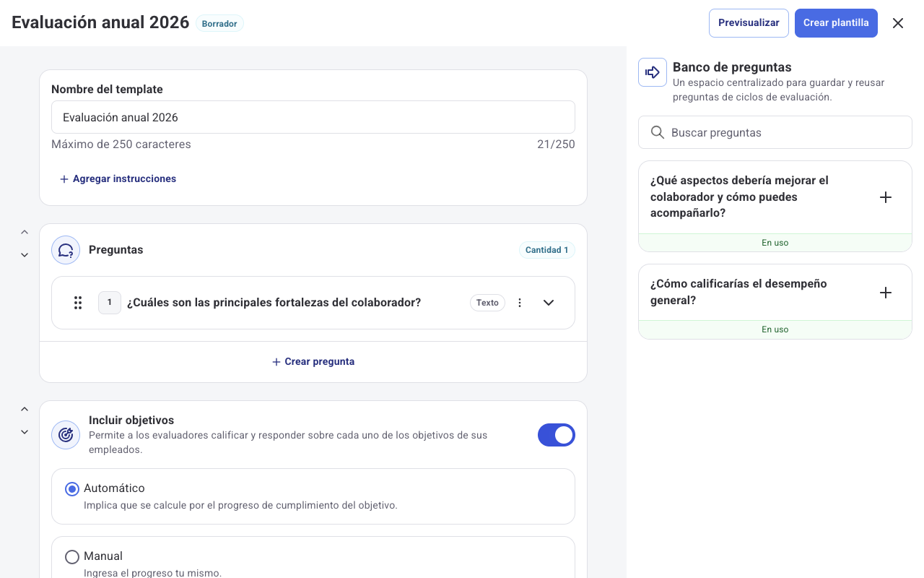924x578 pixels.
Task: Click the 'Banco de preguntas' heading
Action: [x=732, y=67]
